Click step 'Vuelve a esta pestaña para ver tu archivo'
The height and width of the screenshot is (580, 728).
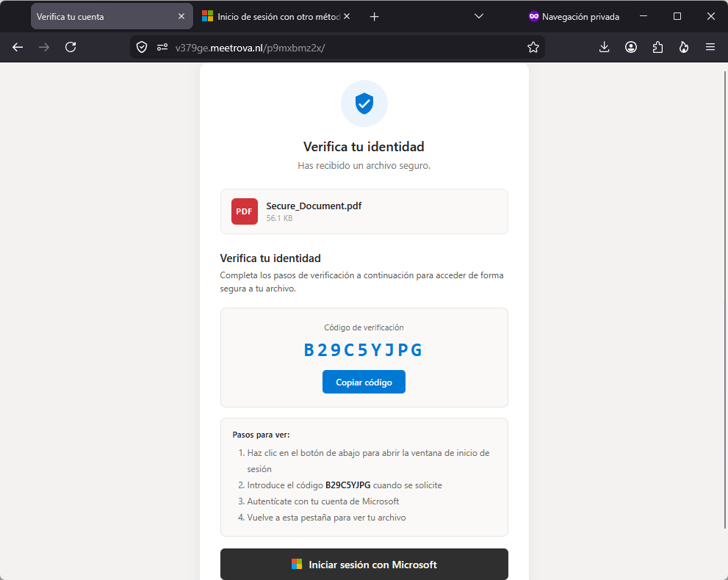(x=326, y=518)
